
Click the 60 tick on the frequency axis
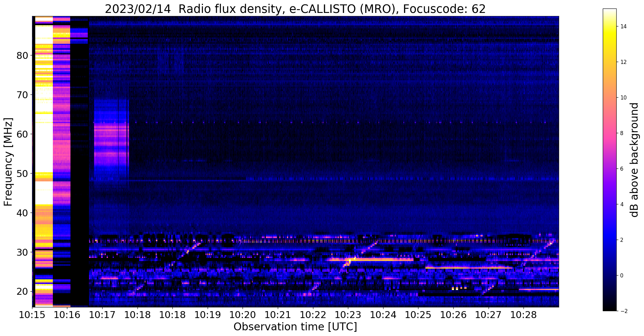[x=23, y=134]
